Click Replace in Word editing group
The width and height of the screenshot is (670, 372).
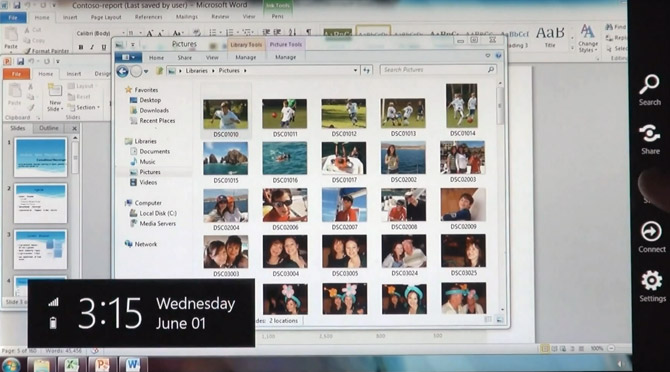(616, 38)
